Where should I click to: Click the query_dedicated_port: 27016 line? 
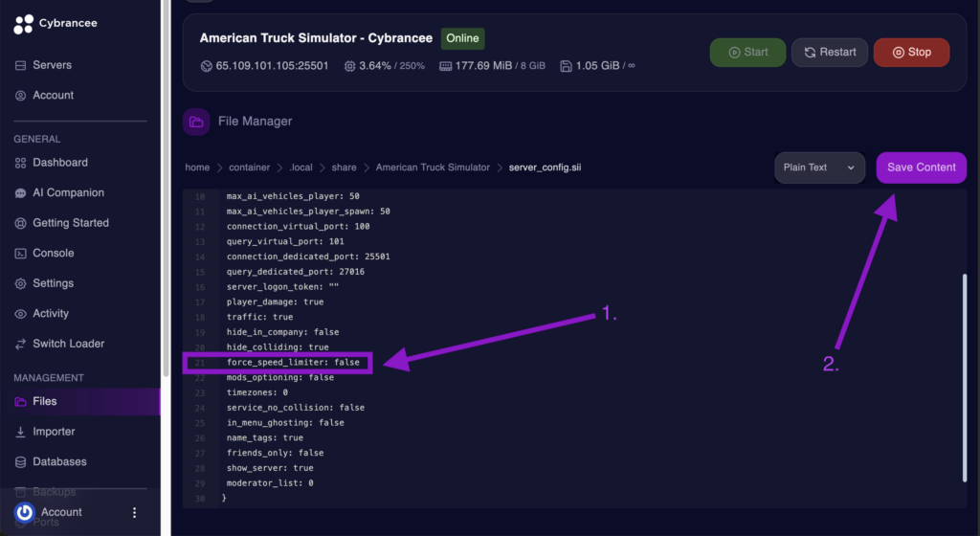(295, 272)
